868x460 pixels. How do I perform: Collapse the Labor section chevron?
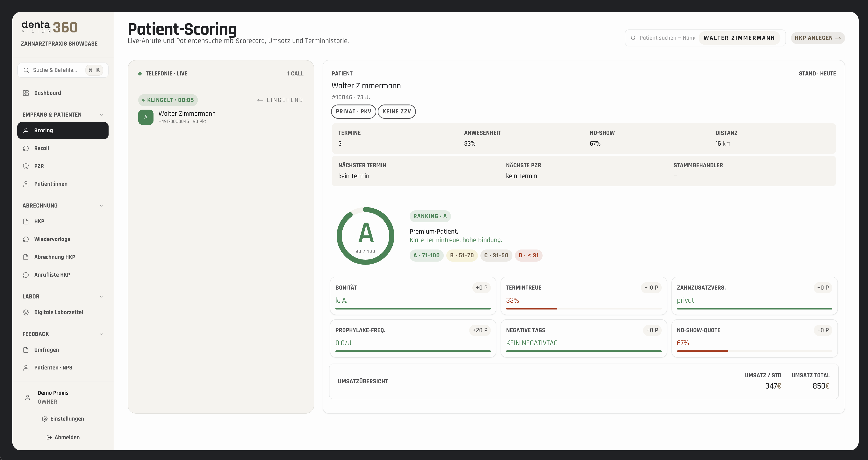[x=101, y=297]
